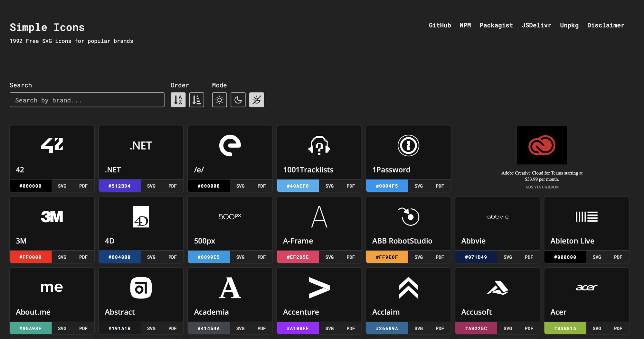Viewport: 644px width, 339px height.
Task: Copy About.me color #00A98F swatch
Action: [31, 328]
